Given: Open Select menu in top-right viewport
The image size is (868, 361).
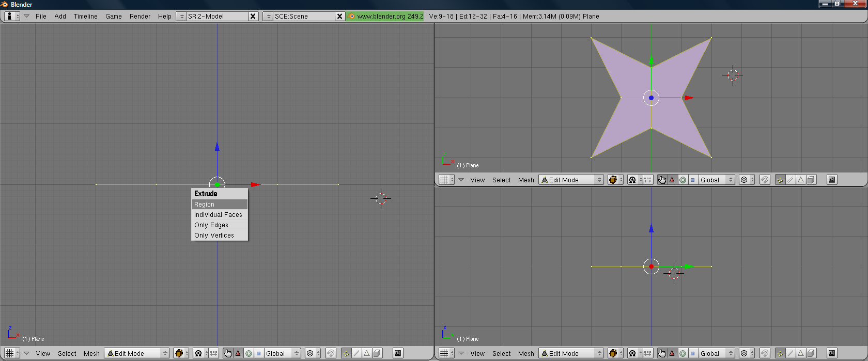Looking at the screenshot, I should pyautogui.click(x=502, y=180).
